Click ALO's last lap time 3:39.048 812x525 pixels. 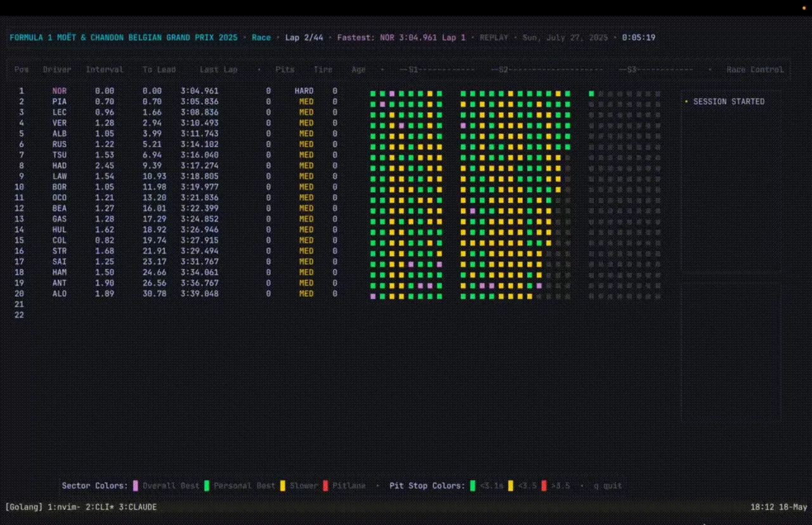[199, 294]
